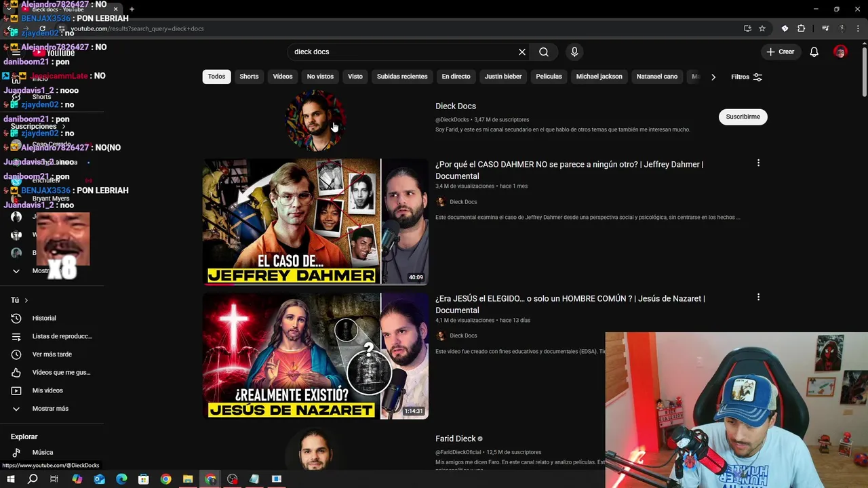This screenshot has height=488, width=868.
Task: Open the Filtros search filters
Action: coord(747,77)
